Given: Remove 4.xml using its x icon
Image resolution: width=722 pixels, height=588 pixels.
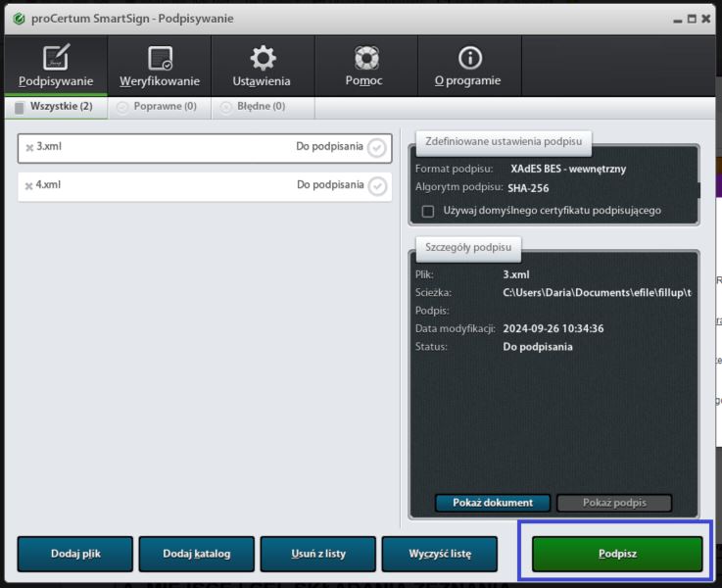Looking at the screenshot, I should 29,186.
